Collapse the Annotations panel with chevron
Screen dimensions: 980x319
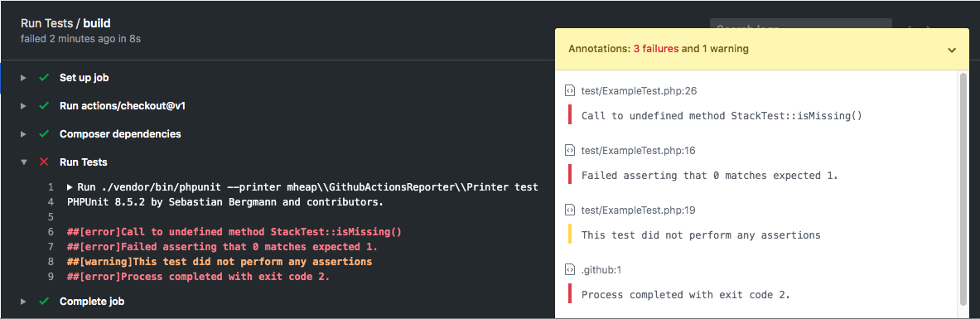coord(951,50)
